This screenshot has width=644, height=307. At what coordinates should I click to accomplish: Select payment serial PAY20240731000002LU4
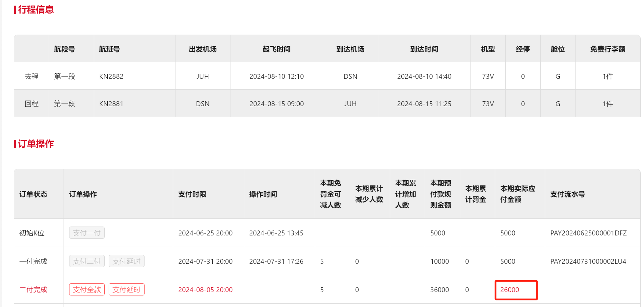[588, 261]
